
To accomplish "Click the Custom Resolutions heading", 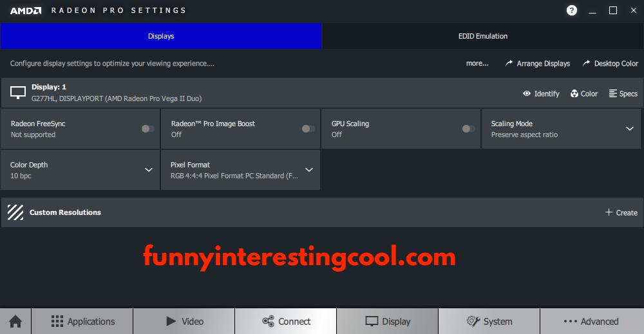I will 65,212.
